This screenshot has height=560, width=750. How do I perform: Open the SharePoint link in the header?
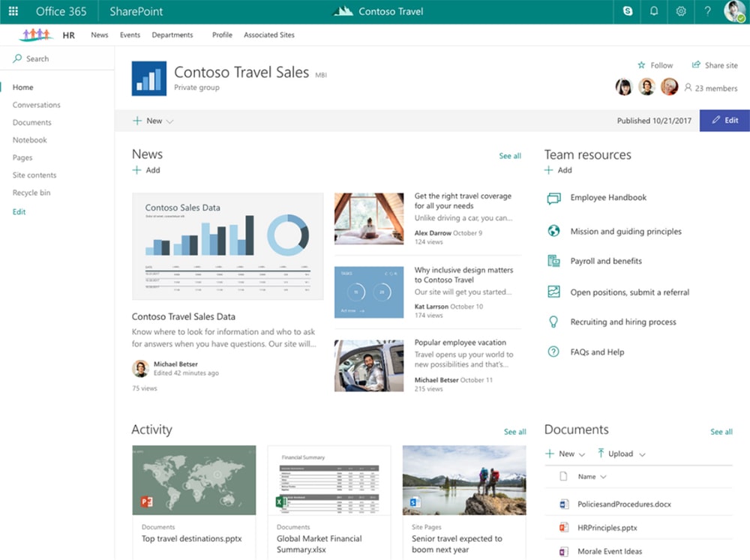click(136, 11)
